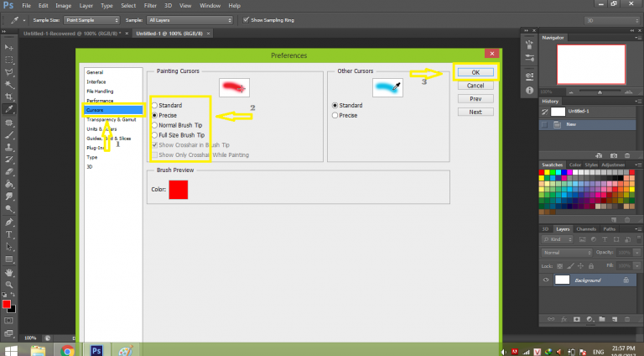Click the red Brush Preview color swatch
This screenshot has height=356, width=644.
pos(178,190)
